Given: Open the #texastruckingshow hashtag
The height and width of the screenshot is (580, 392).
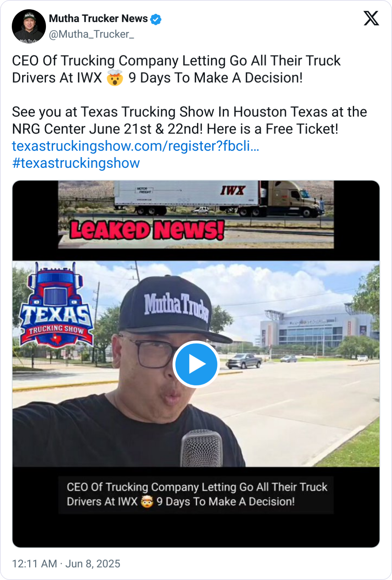Looking at the screenshot, I should tap(76, 163).
